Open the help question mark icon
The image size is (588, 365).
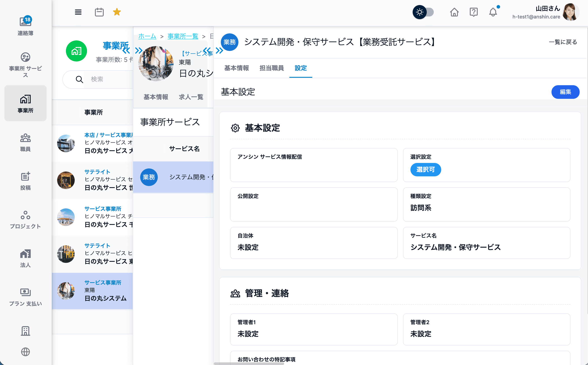click(x=474, y=12)
